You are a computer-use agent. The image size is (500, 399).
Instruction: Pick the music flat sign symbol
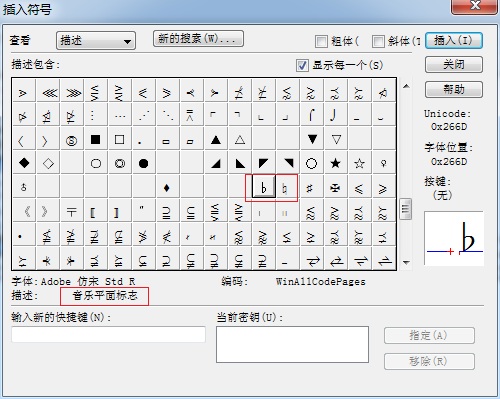click(x=264, y=188)
